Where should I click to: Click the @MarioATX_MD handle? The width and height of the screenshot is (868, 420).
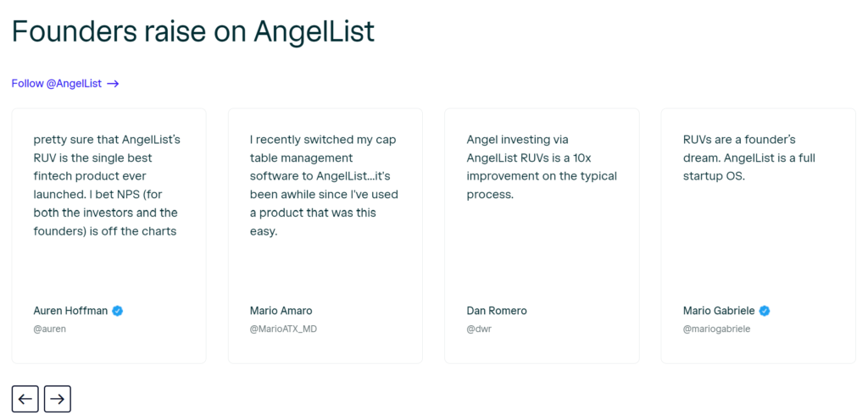pos(283,329)
